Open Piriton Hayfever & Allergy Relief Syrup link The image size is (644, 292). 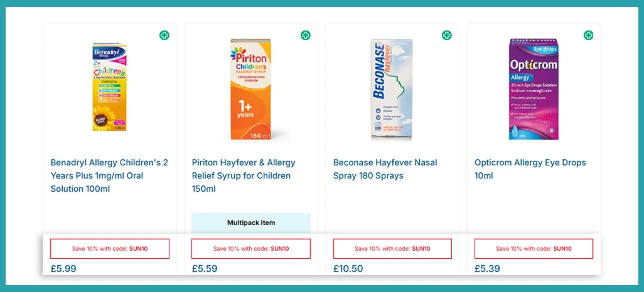tap(244, 175)
